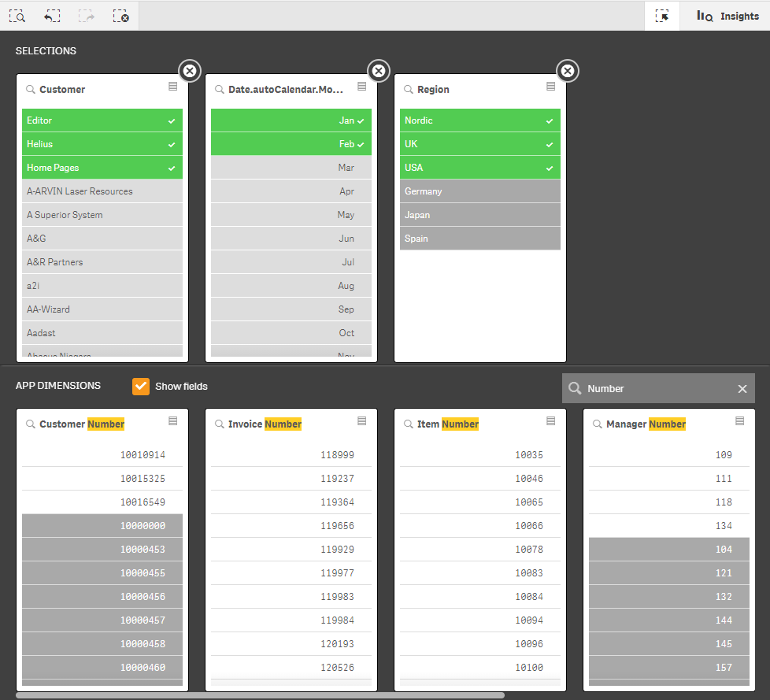
Task: Open the Customer list options menu
Action: (x=173, y=87)
